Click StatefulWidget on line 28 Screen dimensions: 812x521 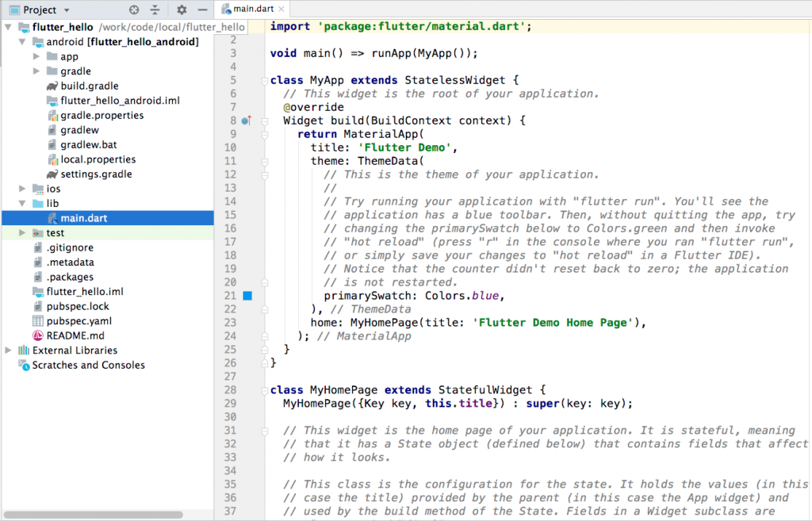[x=485, y=390]
